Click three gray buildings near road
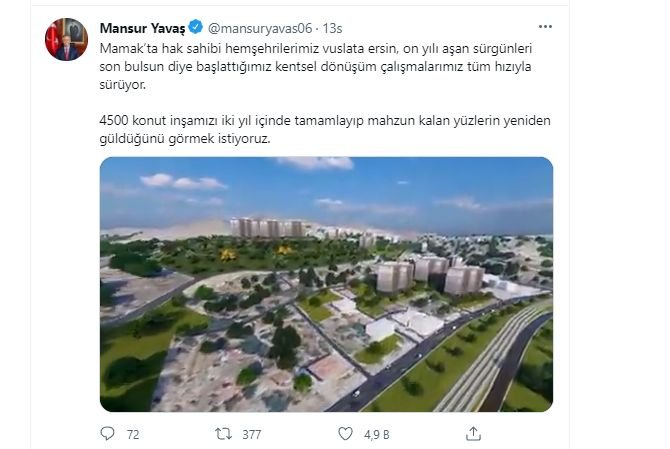Viewport: 670px width, 449px height. coord(429,274)
